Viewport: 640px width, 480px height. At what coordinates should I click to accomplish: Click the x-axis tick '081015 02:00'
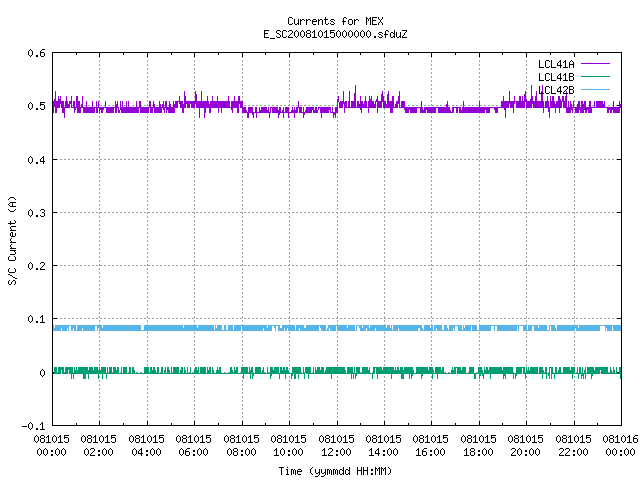click(99, 445)
